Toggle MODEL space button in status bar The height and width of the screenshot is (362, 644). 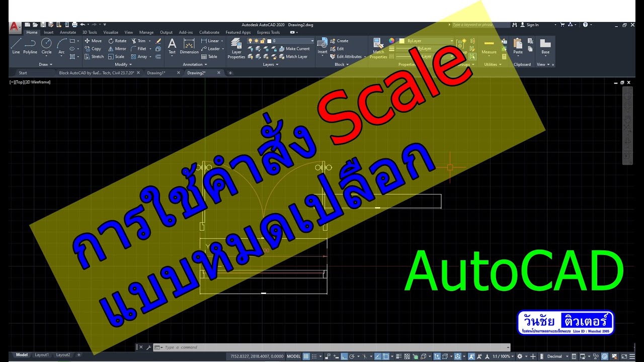pos(294,356)
